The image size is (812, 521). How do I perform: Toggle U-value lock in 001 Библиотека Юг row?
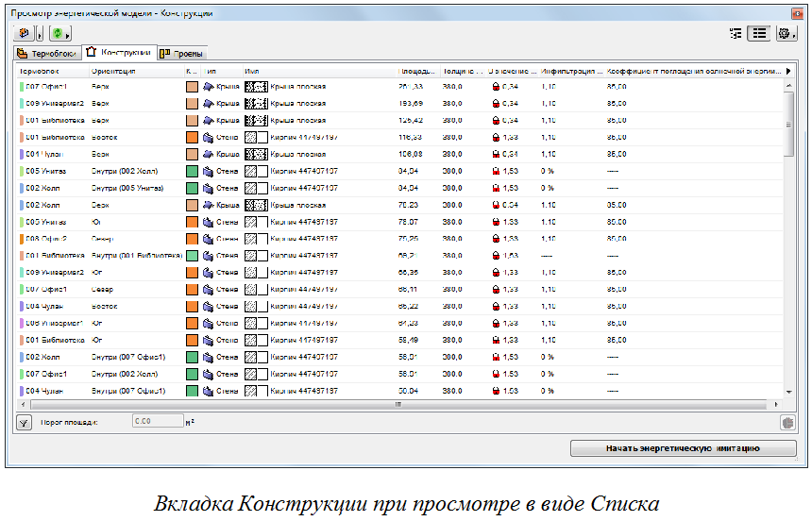[x=496, y=341]
